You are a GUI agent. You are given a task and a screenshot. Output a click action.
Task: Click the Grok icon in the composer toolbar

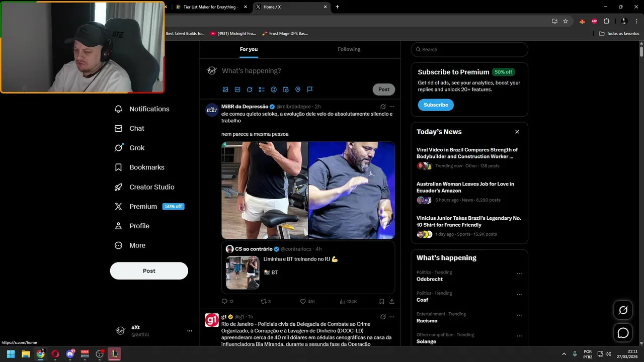click(250, 89)
